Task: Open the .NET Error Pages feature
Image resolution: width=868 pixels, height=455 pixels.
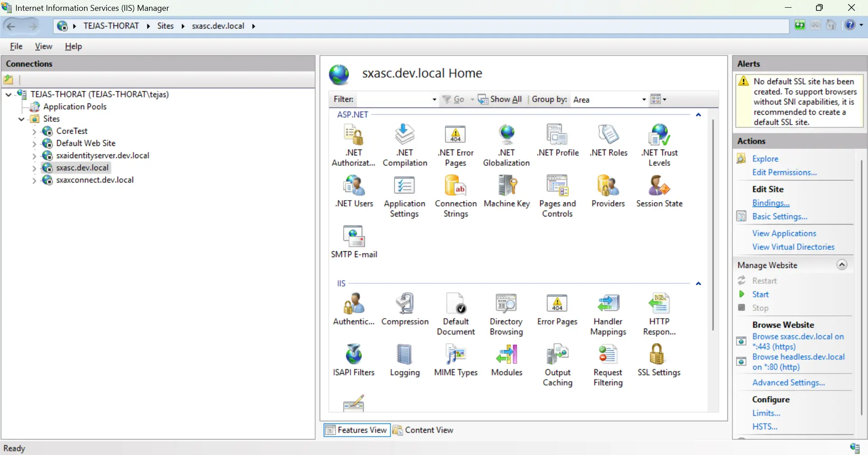Action: (x=455, y=145)
